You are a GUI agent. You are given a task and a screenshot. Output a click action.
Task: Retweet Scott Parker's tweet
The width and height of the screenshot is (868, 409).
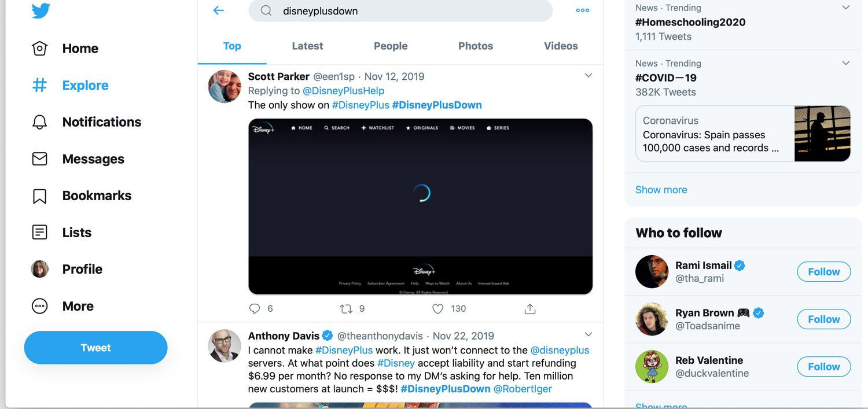[347, 308]
